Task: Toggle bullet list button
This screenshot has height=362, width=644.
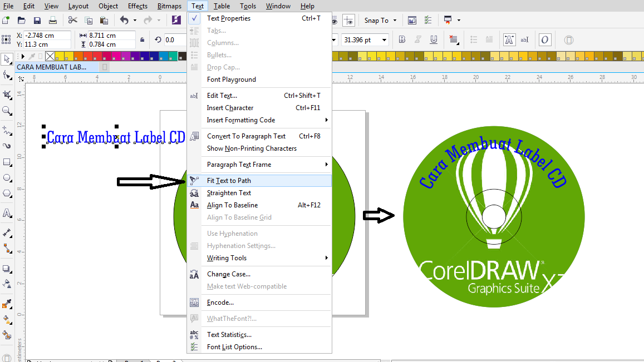Action: (474, 40)
